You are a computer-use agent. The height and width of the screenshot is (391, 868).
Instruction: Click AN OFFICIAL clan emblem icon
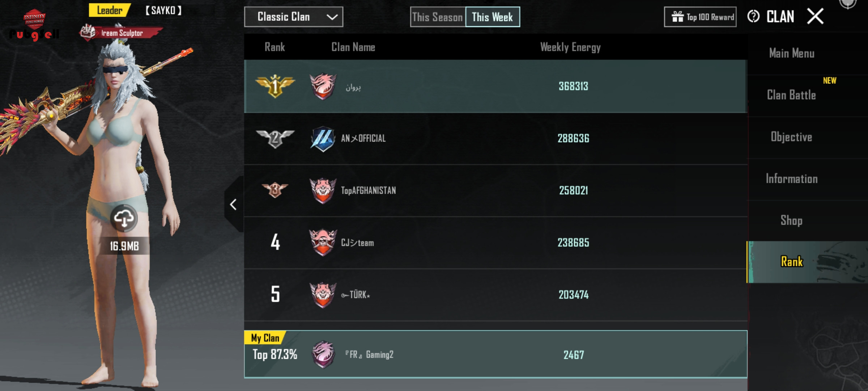pyautogui.click(x=323, y=139)
